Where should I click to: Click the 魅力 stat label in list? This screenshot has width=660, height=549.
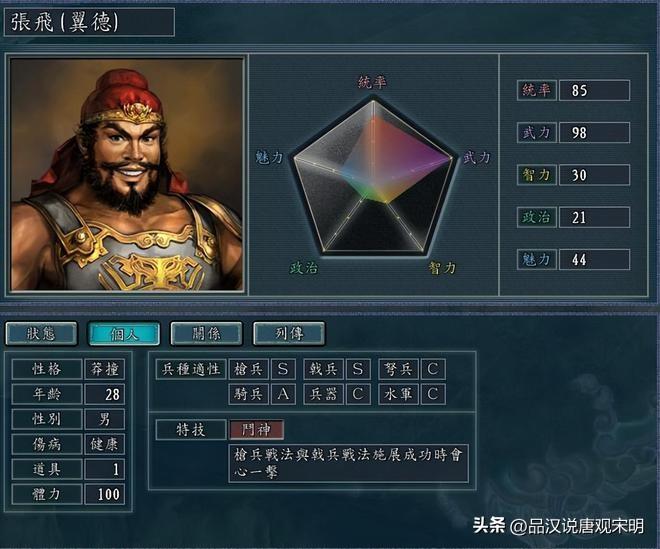coord(537,259)
